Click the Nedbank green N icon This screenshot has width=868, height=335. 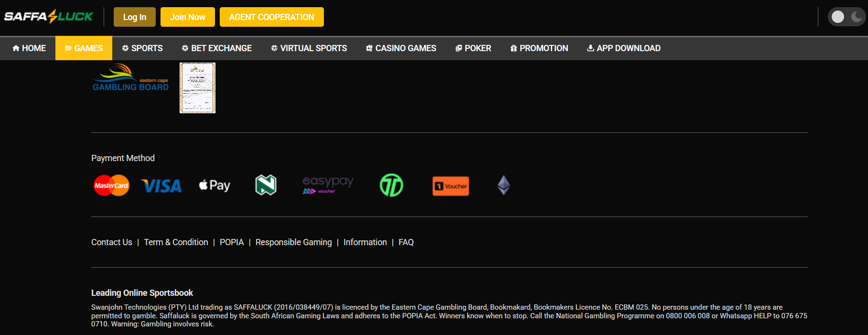coord(266,185)
